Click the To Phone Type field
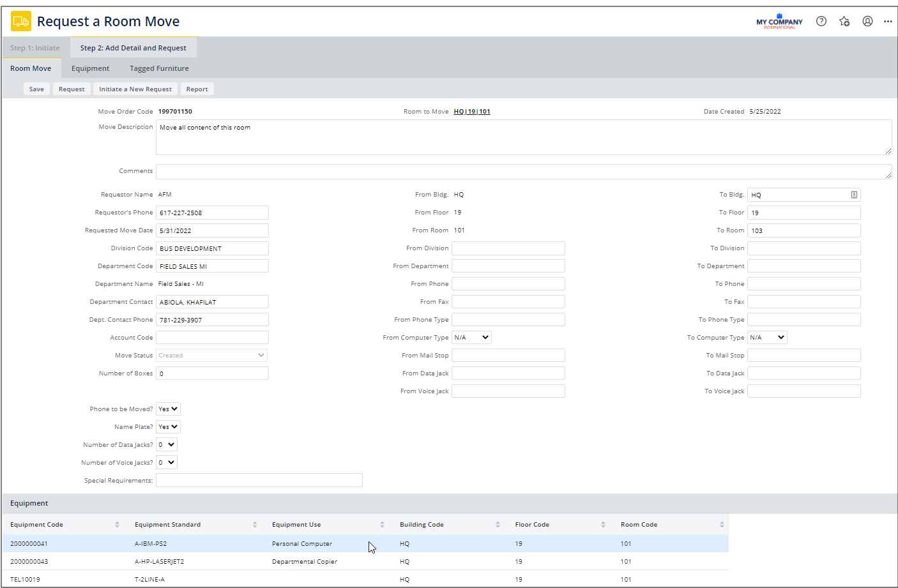This screenshot has height=588, width=898. (x=804, y=320)
